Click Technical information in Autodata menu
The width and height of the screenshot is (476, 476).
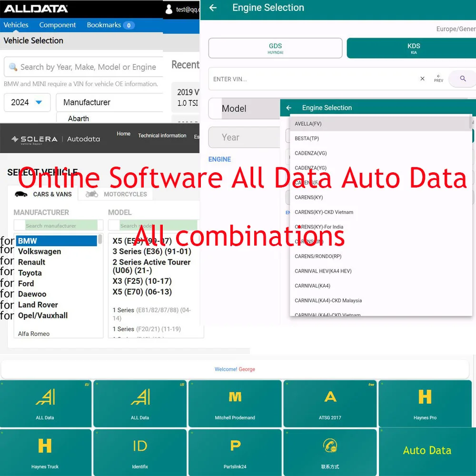click(162, 136)
